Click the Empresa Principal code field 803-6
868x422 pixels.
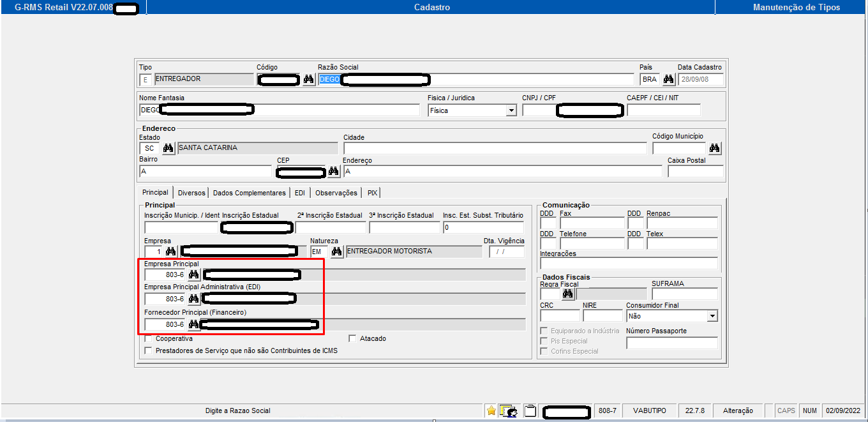(x=165, y=275)
